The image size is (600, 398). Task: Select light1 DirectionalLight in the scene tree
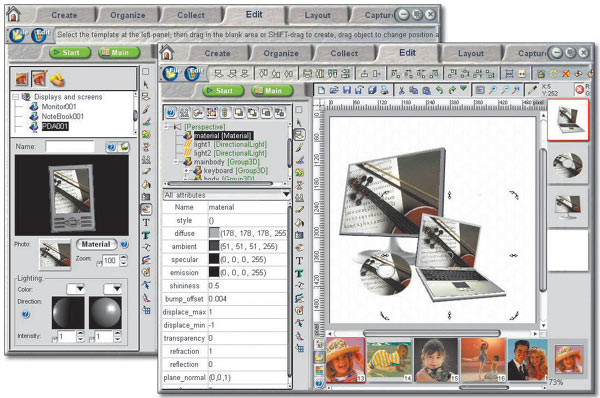230,144
